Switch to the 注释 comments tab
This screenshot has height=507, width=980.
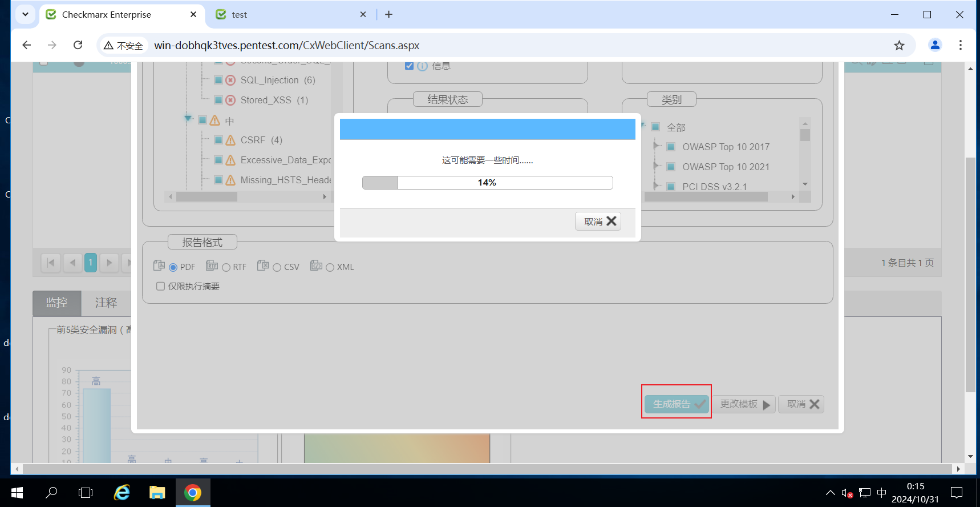pos(106,303)
